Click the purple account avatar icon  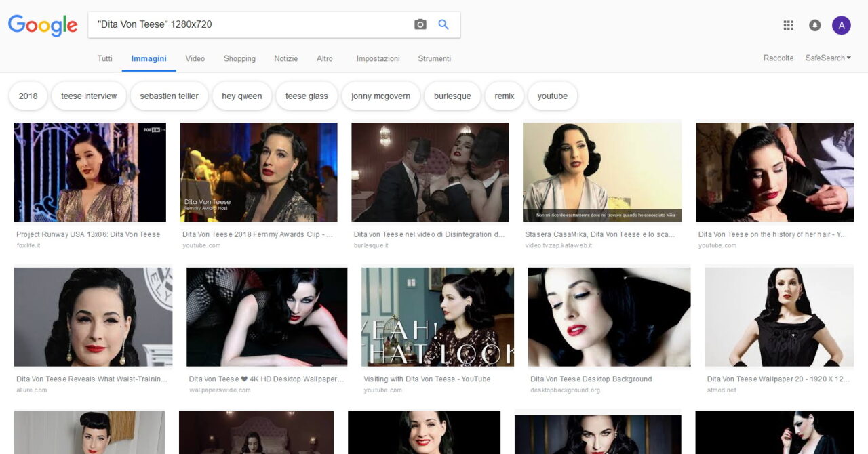pos(841,25)
